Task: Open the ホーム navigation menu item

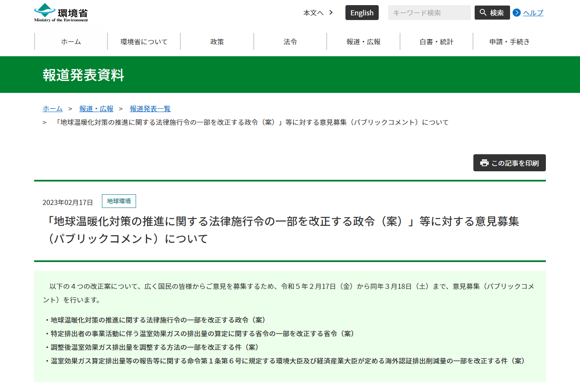Action: click(71, 42)
